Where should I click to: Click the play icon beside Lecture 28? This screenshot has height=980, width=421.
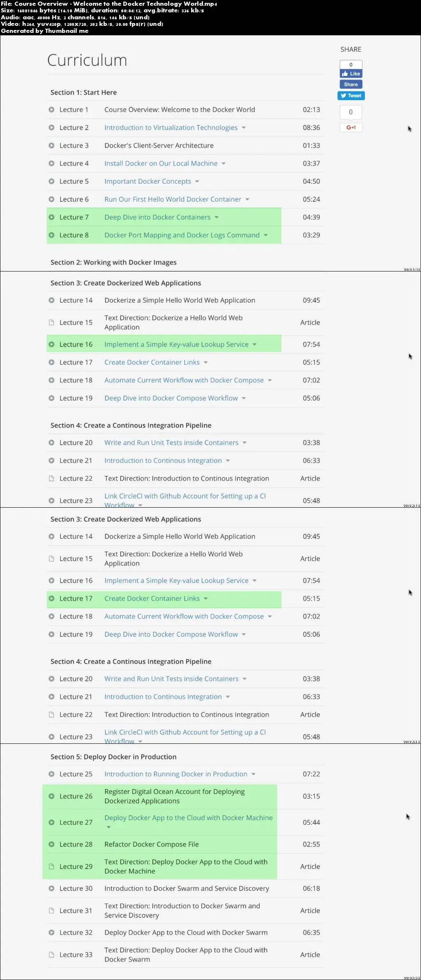tap(51, 844)
